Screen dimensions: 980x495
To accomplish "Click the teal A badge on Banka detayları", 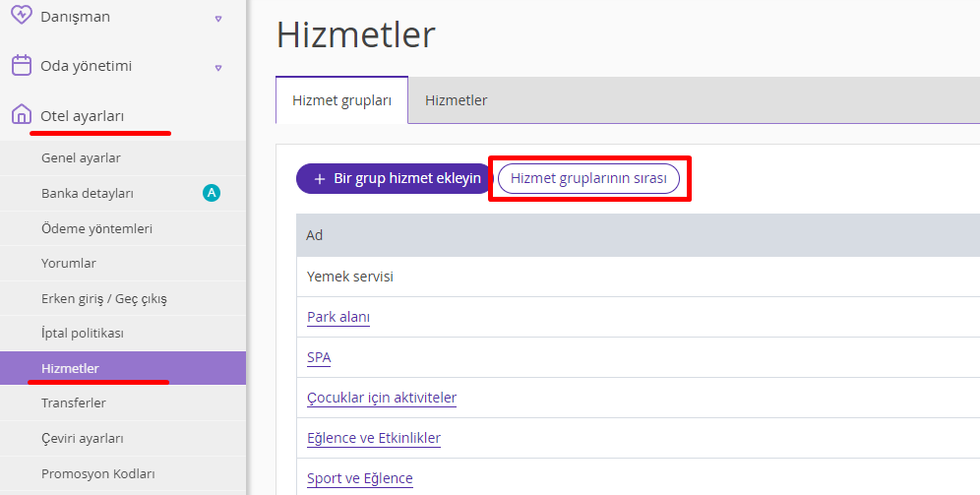I will pos(212,193).
